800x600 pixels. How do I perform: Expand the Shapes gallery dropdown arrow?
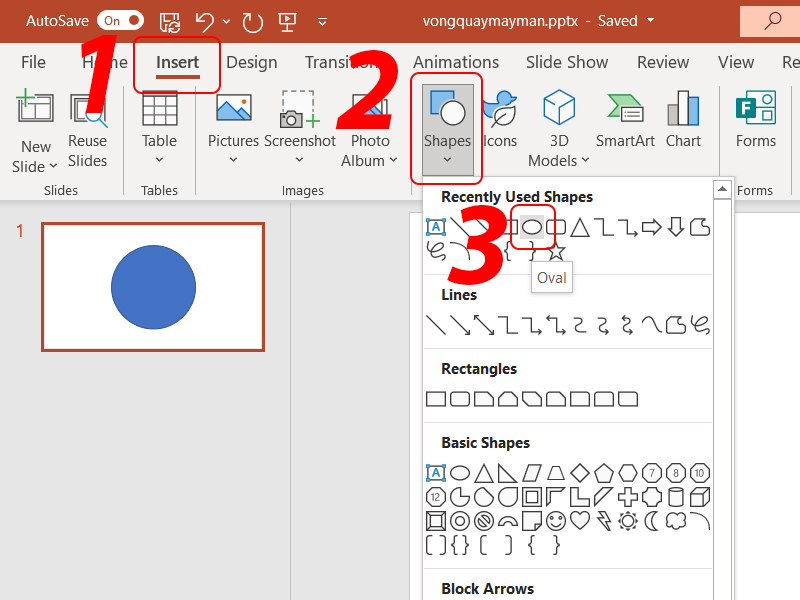click(x=447, y=160)
